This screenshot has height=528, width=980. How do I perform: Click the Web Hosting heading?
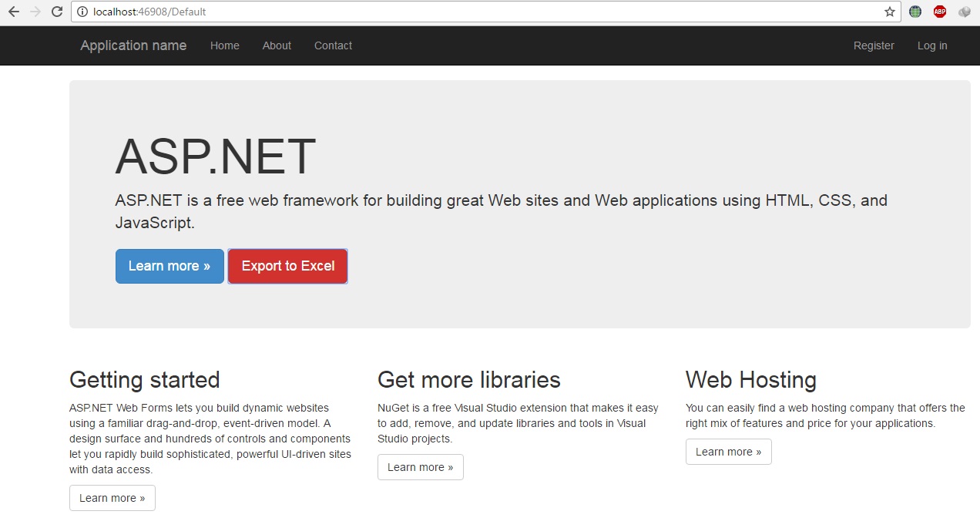pos(751,380)
